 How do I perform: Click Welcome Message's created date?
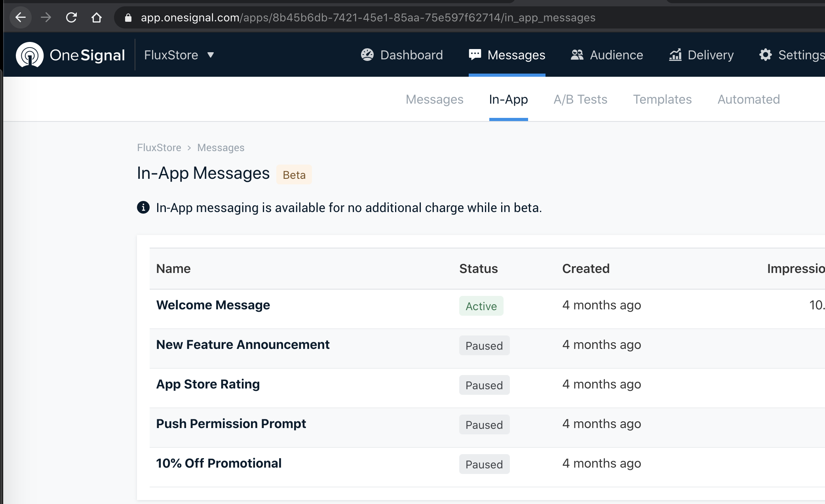point(602,305)
